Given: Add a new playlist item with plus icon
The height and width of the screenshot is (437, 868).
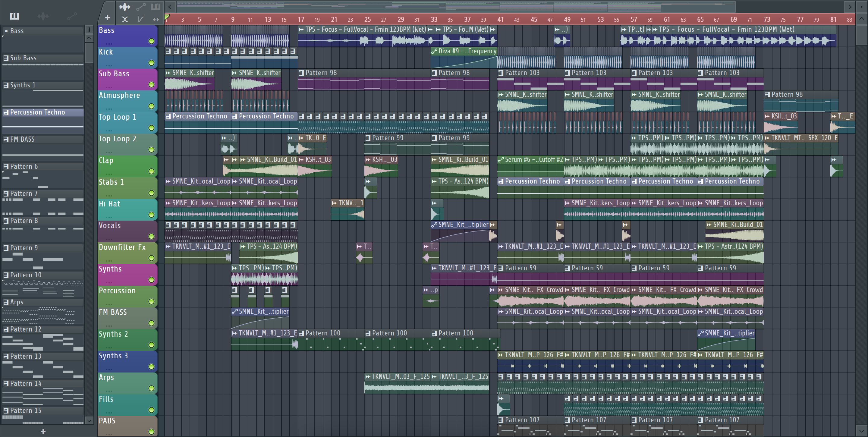Looking at the screenshot, I should click(108, 18).
